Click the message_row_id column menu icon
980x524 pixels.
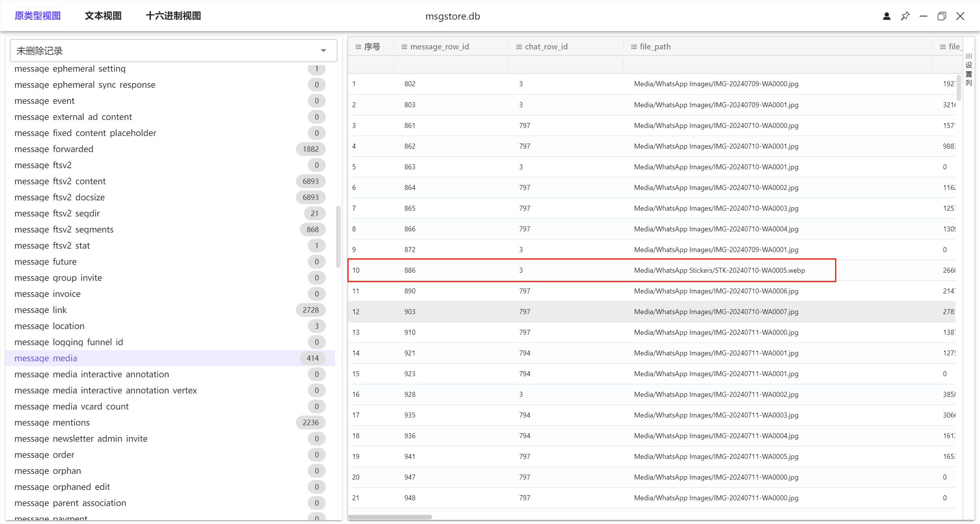(404, 47)
